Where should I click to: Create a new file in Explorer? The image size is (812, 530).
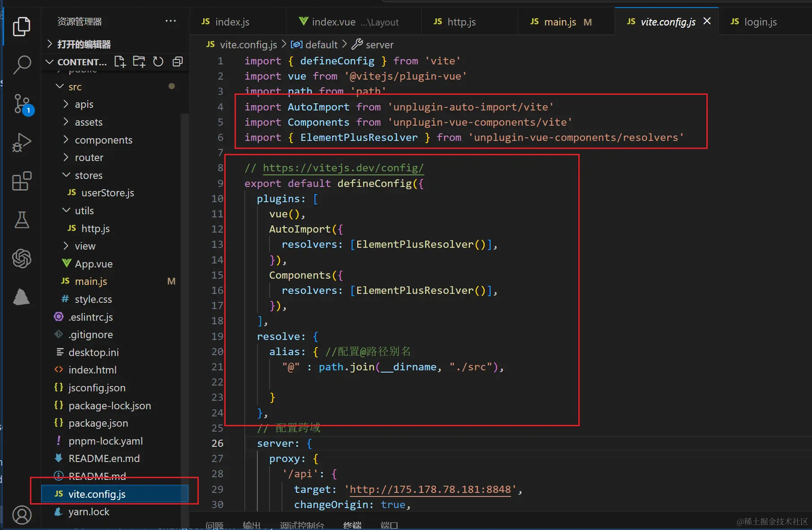(x=120, y=62)
